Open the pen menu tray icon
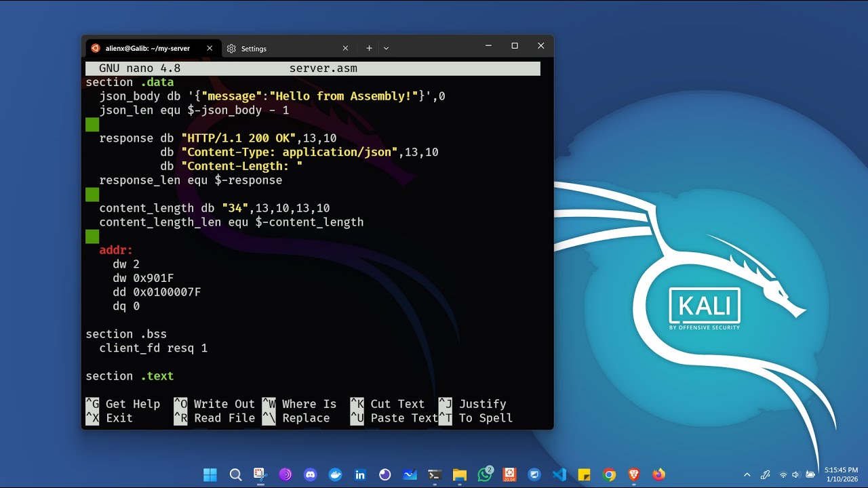The width and height of the screenshot is (868, 488). 766,474
